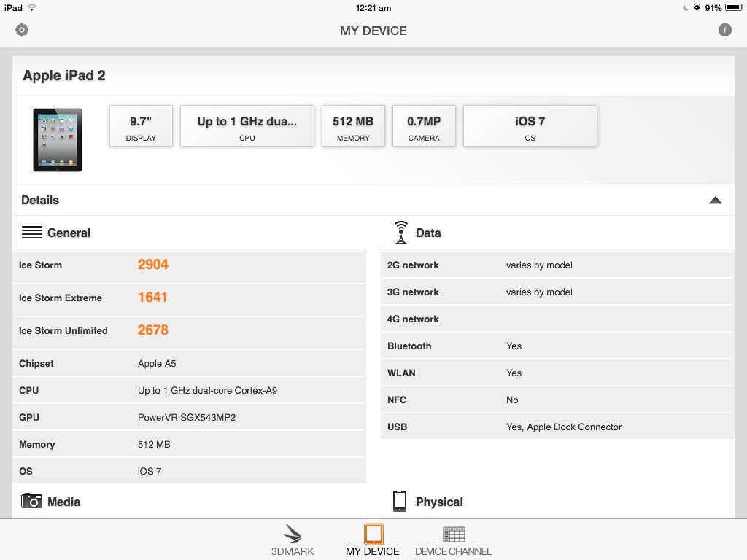Open settings gear icon
The height and width of the screenshot is (560, 747).
[22, 30]
